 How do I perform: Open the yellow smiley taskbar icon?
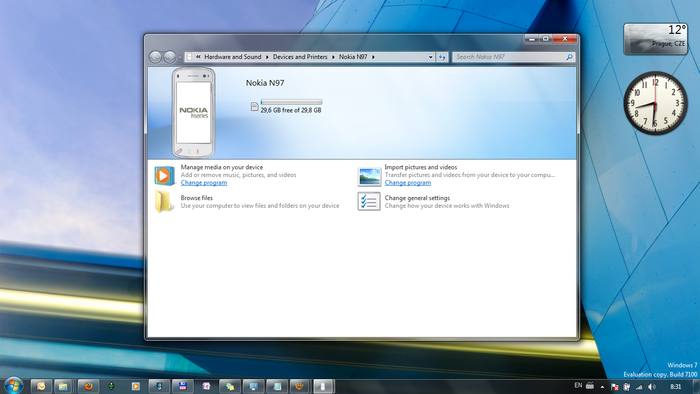(41, 386)
